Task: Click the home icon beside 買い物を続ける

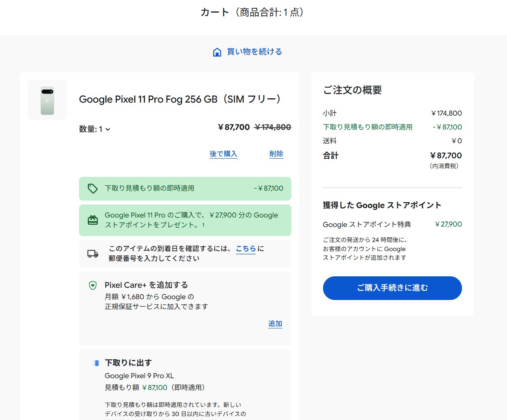Action: coord(217,52)
